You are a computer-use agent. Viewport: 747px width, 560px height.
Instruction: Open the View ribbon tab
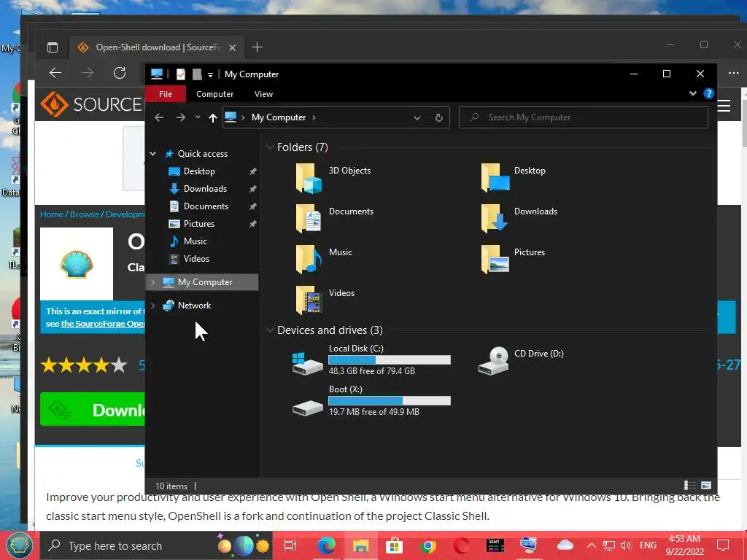click(263, 94)
